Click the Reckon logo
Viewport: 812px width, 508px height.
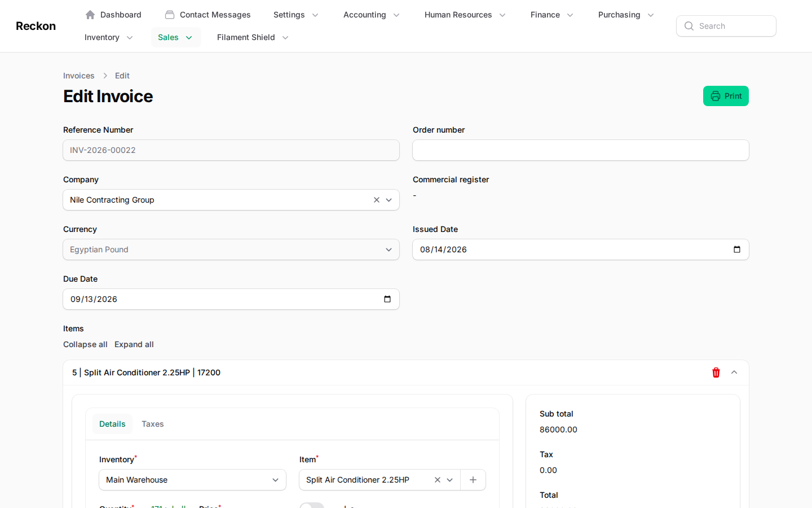coord(36,26)
